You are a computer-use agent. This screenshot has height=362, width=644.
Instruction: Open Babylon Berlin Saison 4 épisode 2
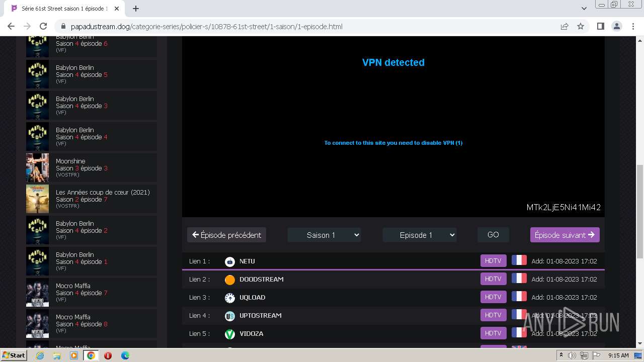click(92, 230)
